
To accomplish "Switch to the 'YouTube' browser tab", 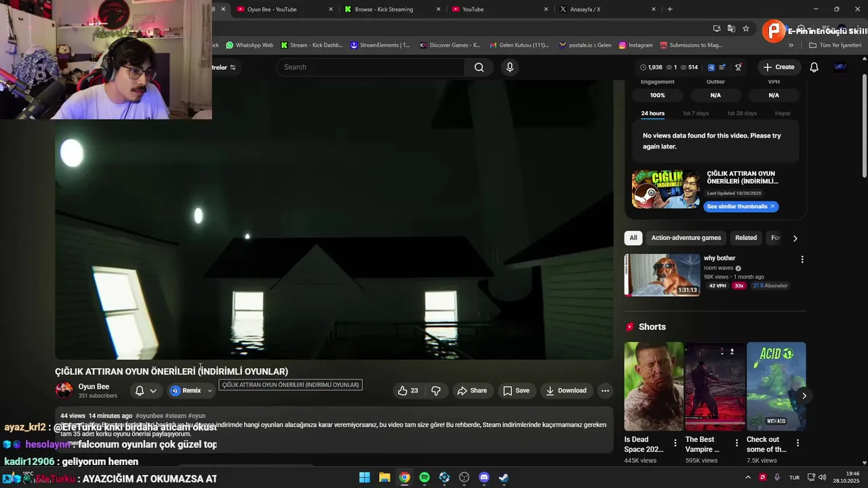I will coord(500,9).
